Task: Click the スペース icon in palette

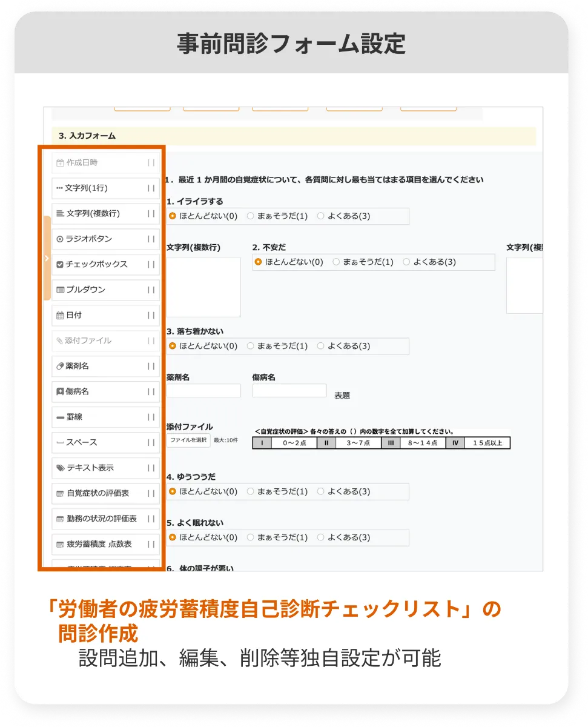Action: (60, 443)
